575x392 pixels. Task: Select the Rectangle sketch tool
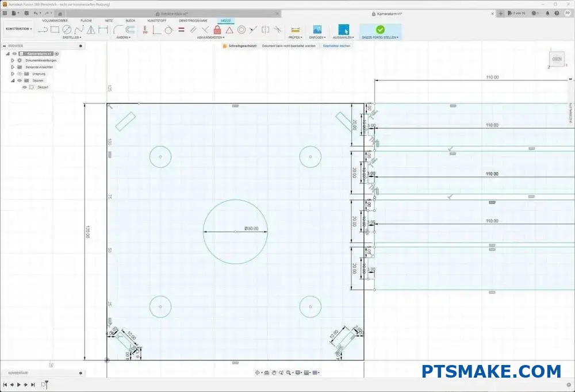[x=55, y=29]
